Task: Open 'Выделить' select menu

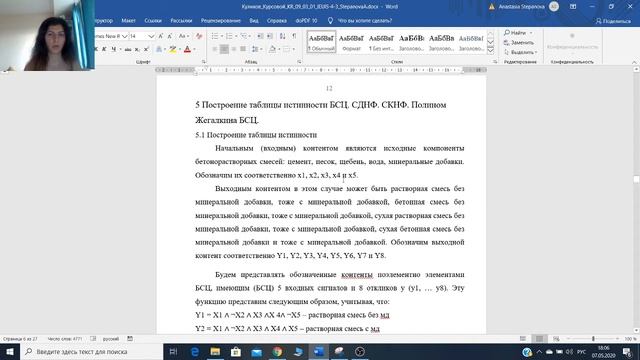Action: tap(520, 52)
